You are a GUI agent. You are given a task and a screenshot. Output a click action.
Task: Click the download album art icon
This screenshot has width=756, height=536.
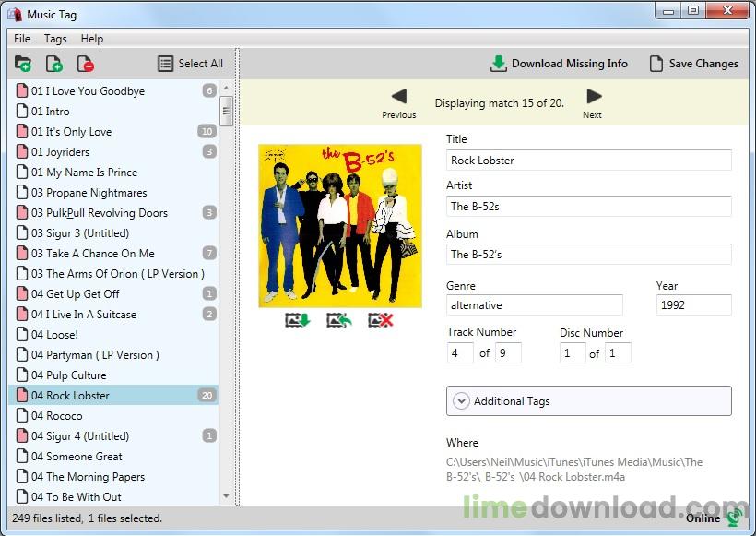pos(298,320)
